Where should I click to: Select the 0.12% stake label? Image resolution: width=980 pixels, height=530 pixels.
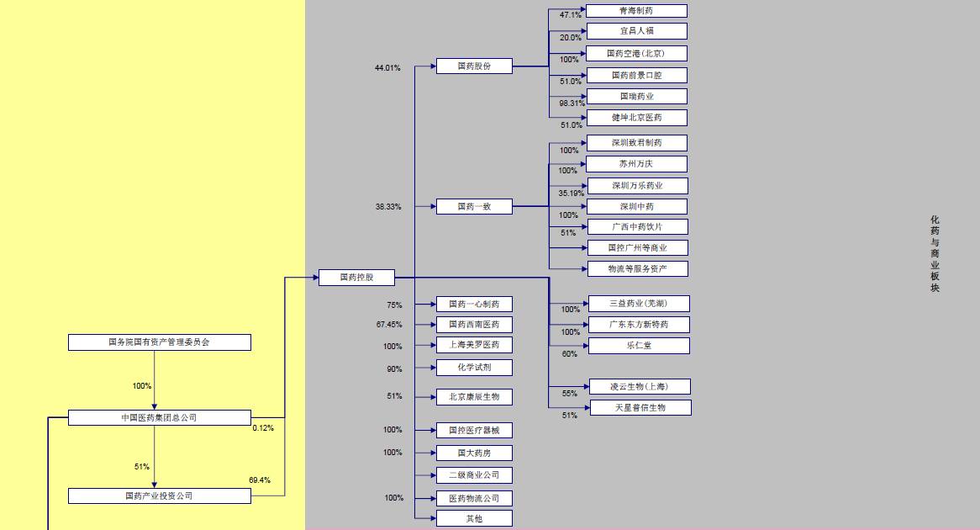click(263, 428)
